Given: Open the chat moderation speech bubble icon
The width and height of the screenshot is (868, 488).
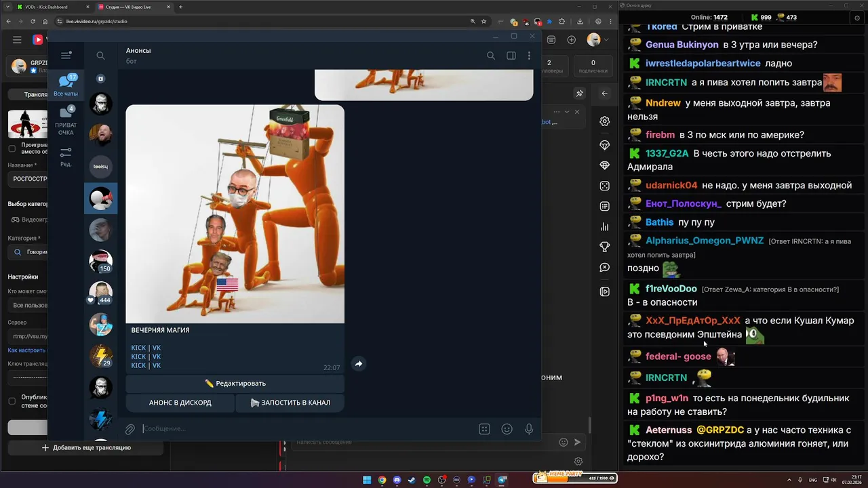Looking at the screenshot, I should (x=604, y=268).
